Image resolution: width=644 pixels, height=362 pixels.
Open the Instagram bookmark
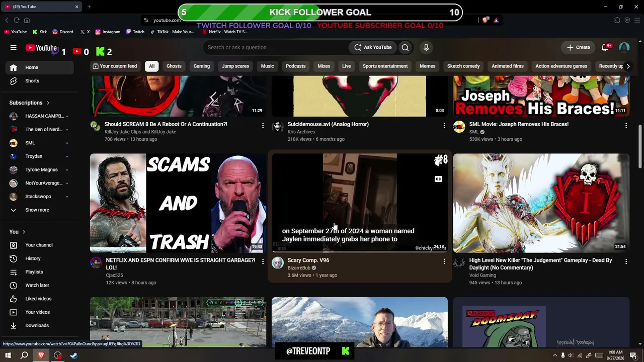(108, 32)
